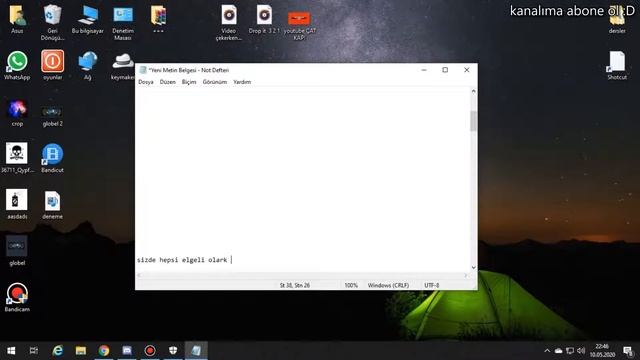Expand the hidden system tray icons
640x360 pixels.
pyautogui.click(x=547, y=351)
